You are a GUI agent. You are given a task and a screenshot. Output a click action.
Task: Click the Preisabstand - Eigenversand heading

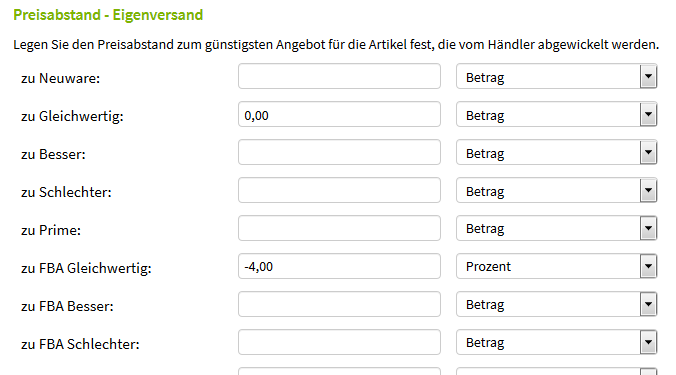108,15
